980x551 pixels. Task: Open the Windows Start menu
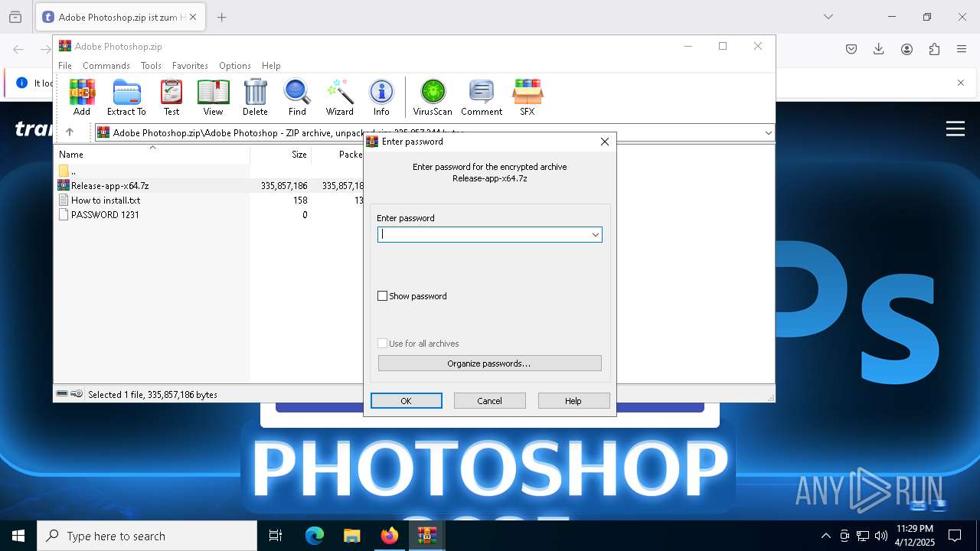pyautogui.click(x=18, y=536)
